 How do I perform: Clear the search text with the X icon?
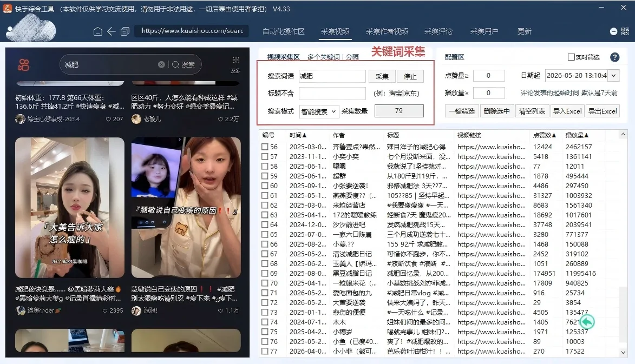click(x=161, y=64)
